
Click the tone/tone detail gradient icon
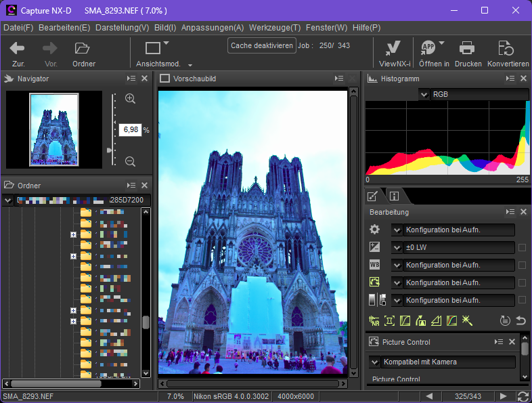coord(377,300)
